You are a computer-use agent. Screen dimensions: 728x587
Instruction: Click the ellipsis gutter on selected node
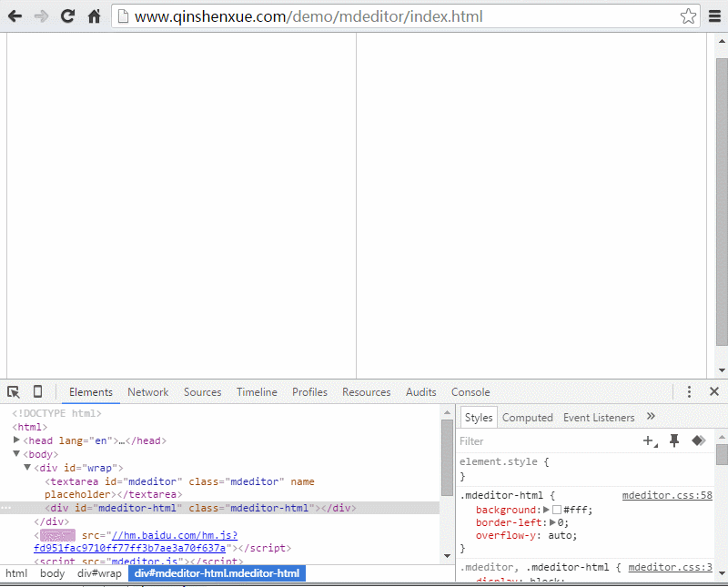5,508
